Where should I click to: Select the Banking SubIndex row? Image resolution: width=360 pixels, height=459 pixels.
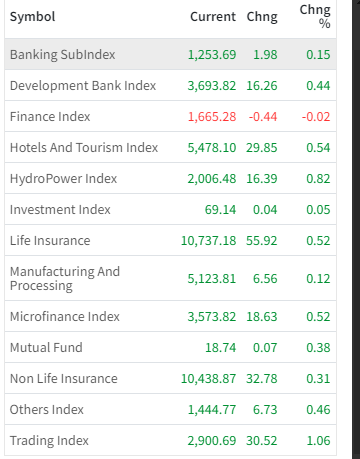tap(170, 54)
